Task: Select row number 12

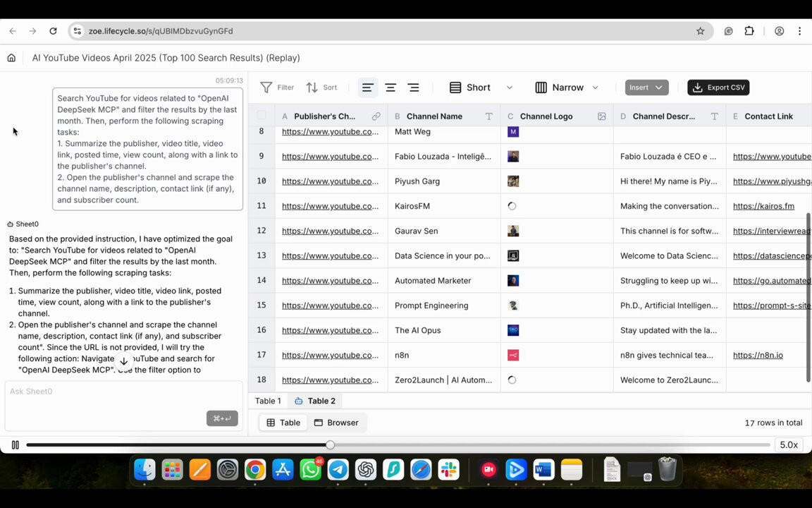Action: [x=262, y=231]
